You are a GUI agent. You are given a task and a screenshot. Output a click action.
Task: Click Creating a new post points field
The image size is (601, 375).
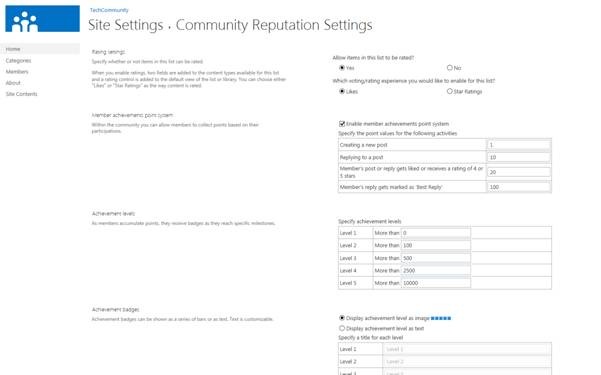[519, 145]
